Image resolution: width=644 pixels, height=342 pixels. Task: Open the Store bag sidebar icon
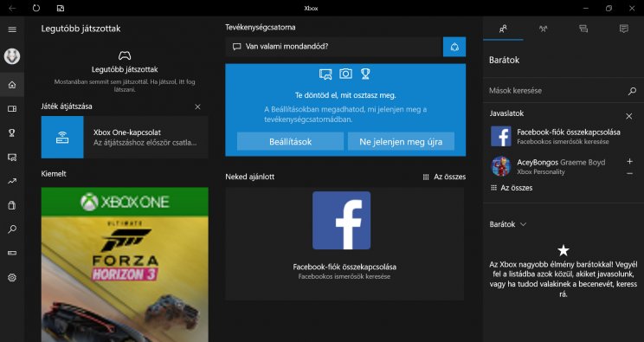click(x=12, y=205)
